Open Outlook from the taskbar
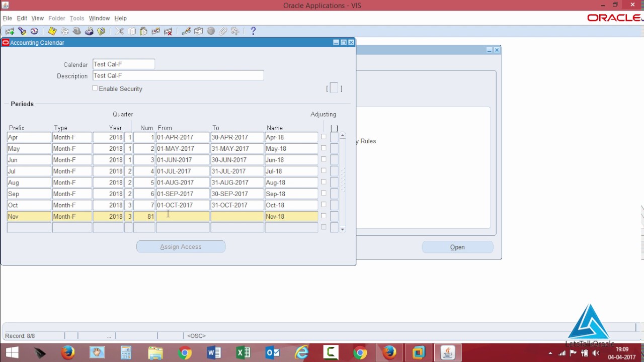Image resolution: width=644 pixels, height=362 pixels. 273,353
